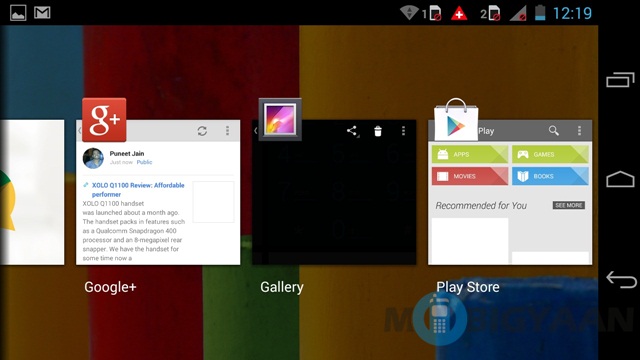Tap the battery status icon
640x360 pixels.
coord(540,13)
